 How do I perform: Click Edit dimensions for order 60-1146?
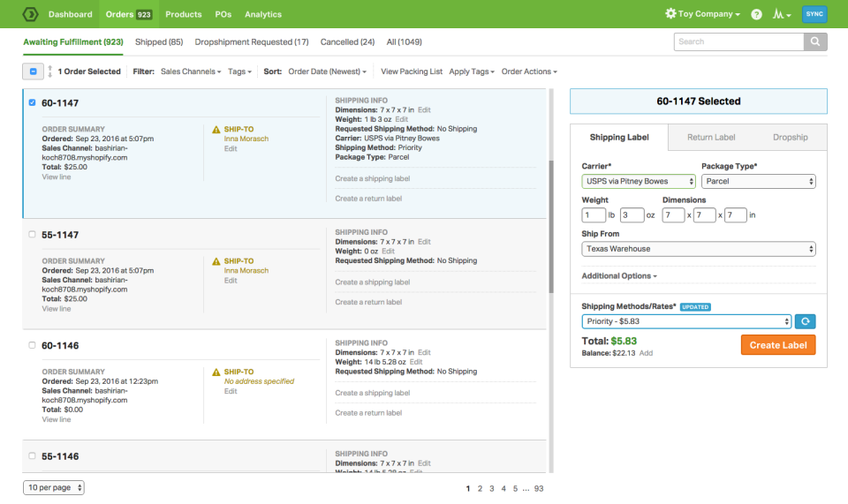click(424, 353)
